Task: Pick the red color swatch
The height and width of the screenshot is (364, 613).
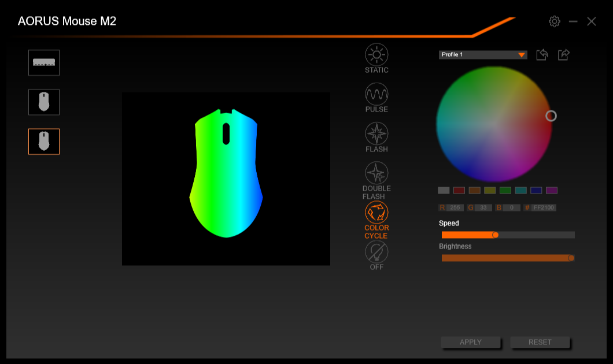Action: point(459,190)
